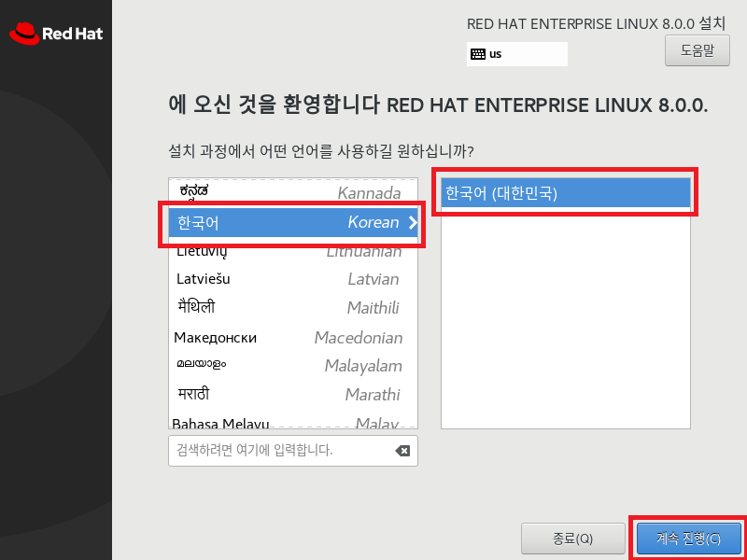Select Latviešu Latvian language
747x560 pixels.
pyautogui.click(x=293, y=279)
